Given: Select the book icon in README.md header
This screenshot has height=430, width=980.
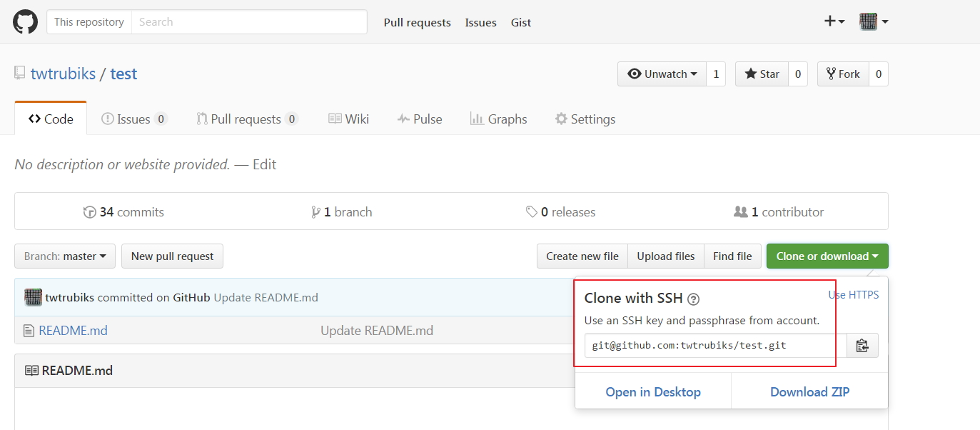Looking at the screenshot, I should [x=31, y=371].
